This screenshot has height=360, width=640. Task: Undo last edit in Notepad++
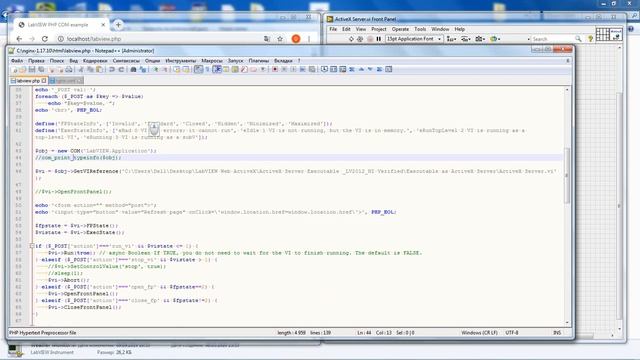coord(111,69)
